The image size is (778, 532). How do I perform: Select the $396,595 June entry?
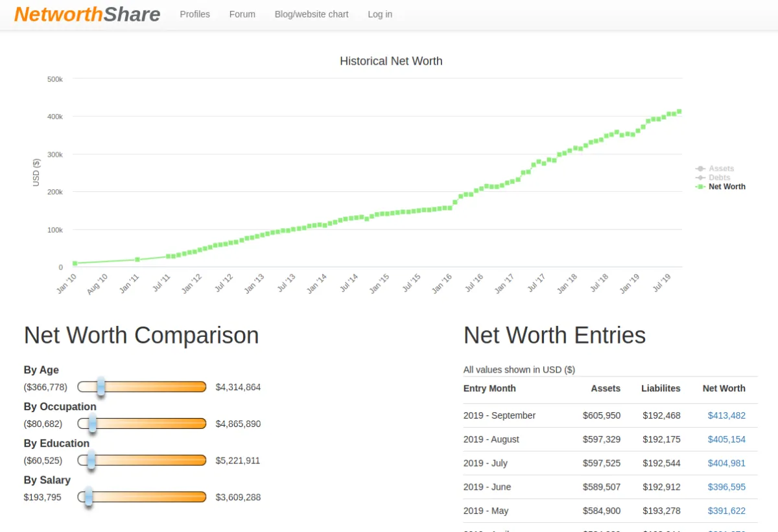pyautogui.click(x=727, y=487)
